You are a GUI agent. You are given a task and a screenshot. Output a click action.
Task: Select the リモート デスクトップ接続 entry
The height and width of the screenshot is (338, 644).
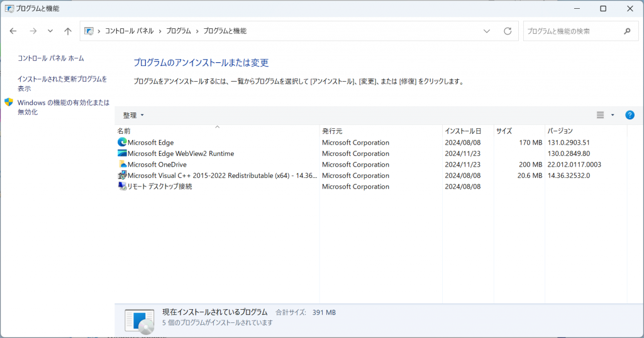(x=159, y=187)
